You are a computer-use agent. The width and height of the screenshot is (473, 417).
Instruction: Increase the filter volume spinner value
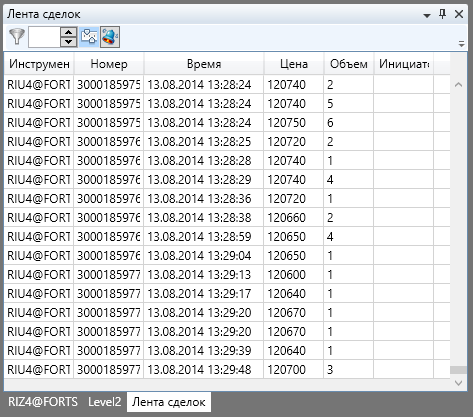click(69, 32)
